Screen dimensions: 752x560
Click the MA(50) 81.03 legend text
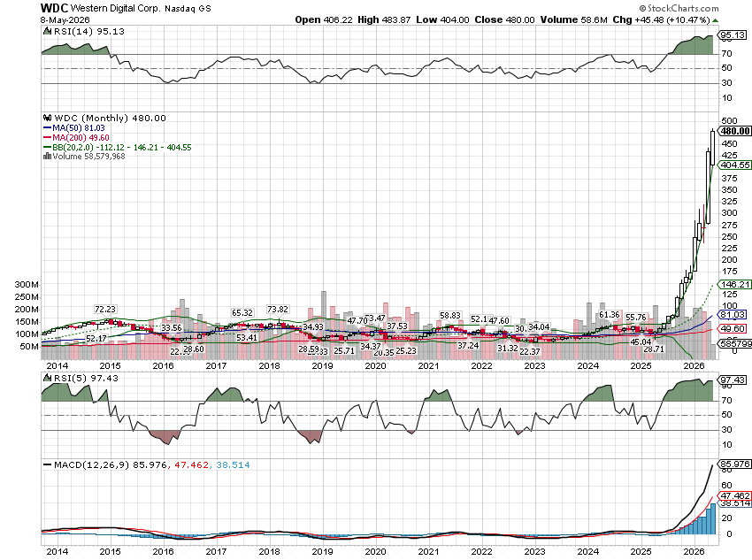coord(79,128)
